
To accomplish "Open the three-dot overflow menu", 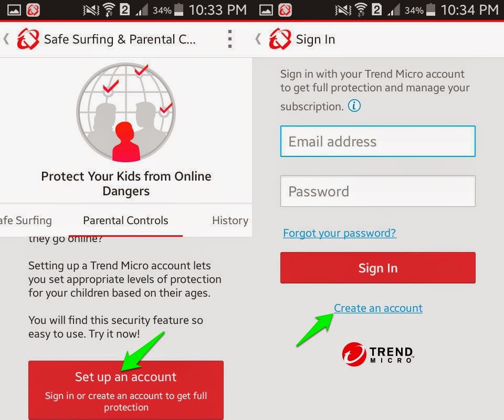I will (x=229, y=39).
